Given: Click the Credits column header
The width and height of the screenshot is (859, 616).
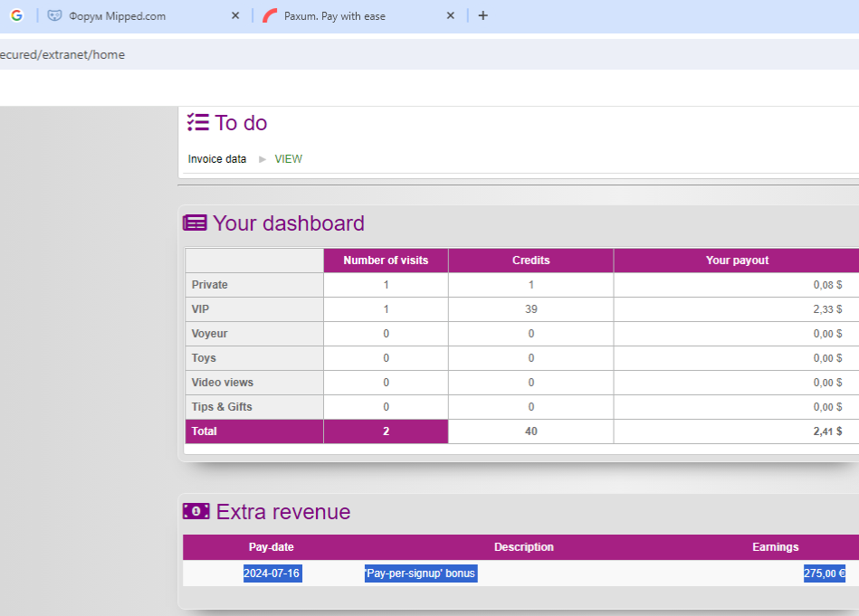Looking at the screenshot, I should coord(530,261).
